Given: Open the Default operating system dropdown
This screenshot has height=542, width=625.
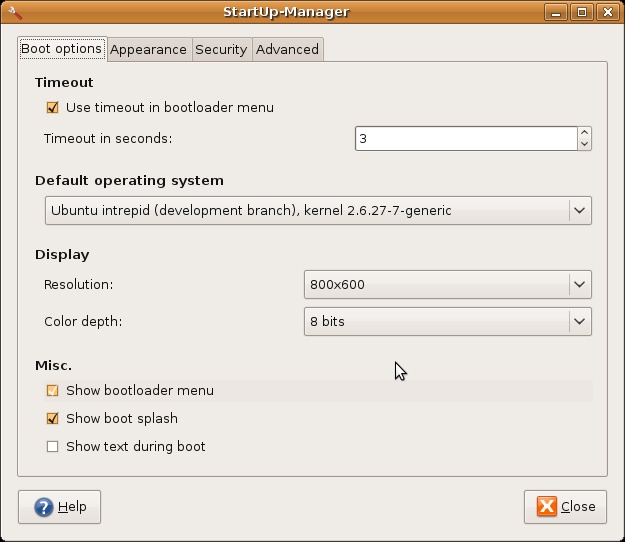Looking at the screenshot, I should 318,210.
